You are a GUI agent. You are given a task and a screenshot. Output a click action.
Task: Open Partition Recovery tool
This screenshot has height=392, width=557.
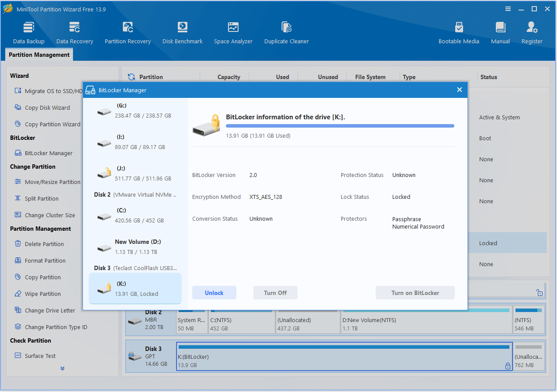tap(128, 33)
